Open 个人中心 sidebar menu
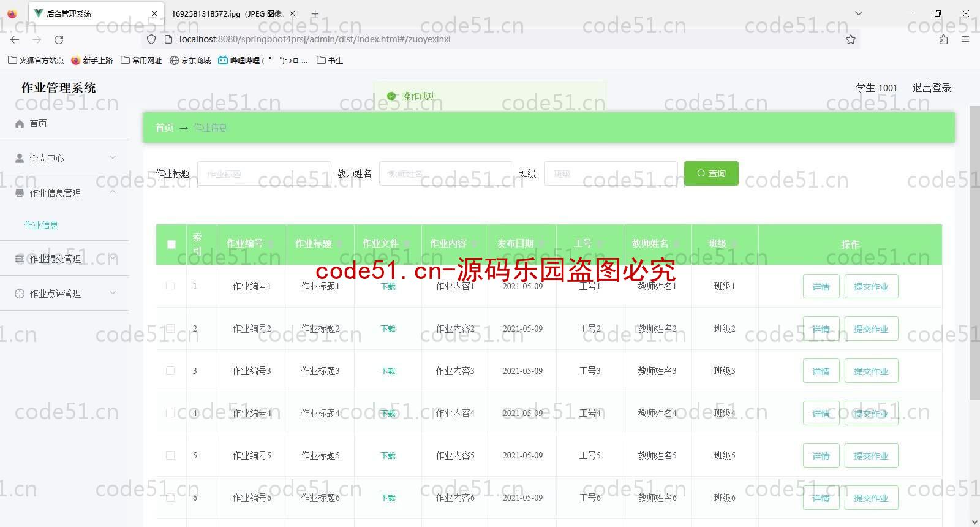The width and height of the screenshot is (980, 527). tap(64, 158)
